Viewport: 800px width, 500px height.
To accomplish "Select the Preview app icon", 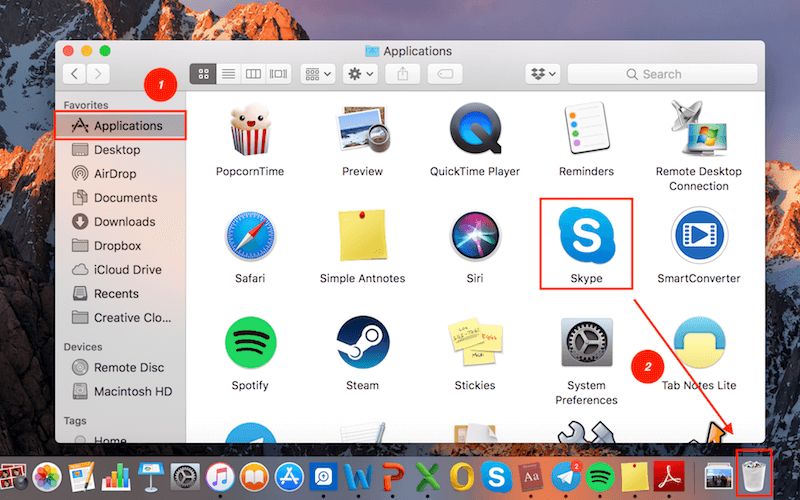I will coord(363,130).
